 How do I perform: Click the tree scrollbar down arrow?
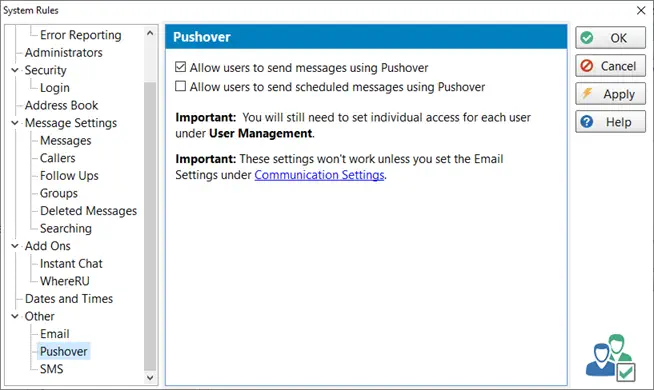(x=150, y=378)
